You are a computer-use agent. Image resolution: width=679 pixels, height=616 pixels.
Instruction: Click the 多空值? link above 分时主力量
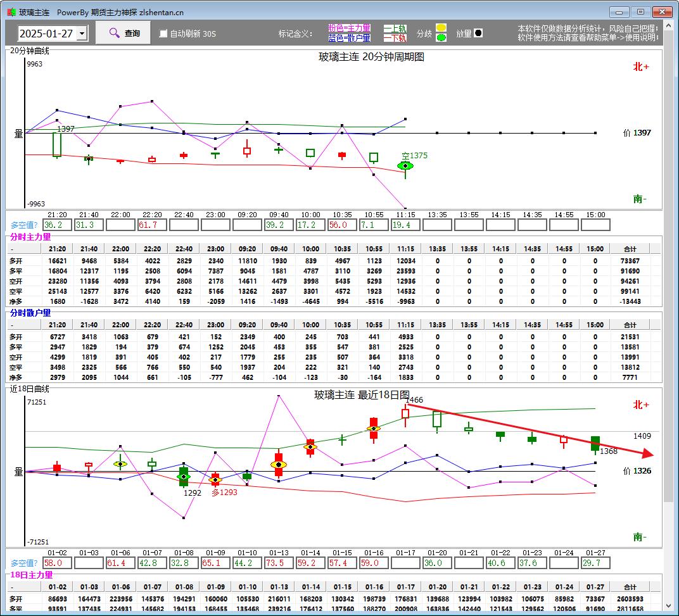(23, 225)
